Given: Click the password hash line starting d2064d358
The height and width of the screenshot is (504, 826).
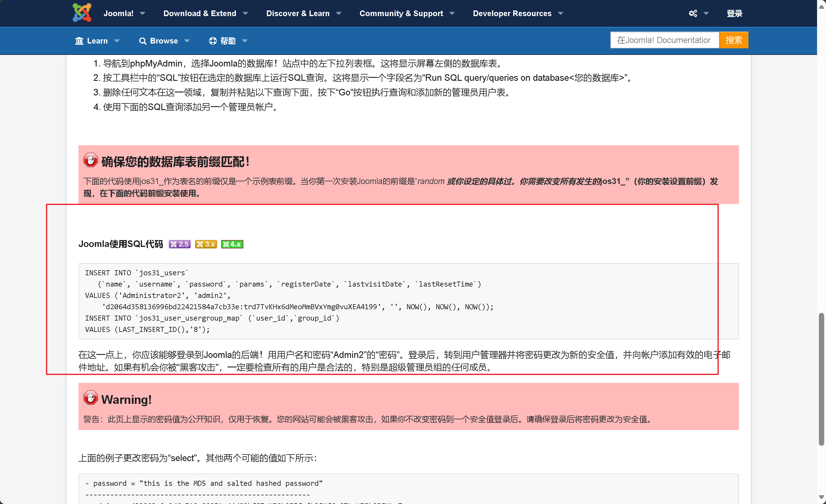Looking at the screenshot, I should [298, 307].
